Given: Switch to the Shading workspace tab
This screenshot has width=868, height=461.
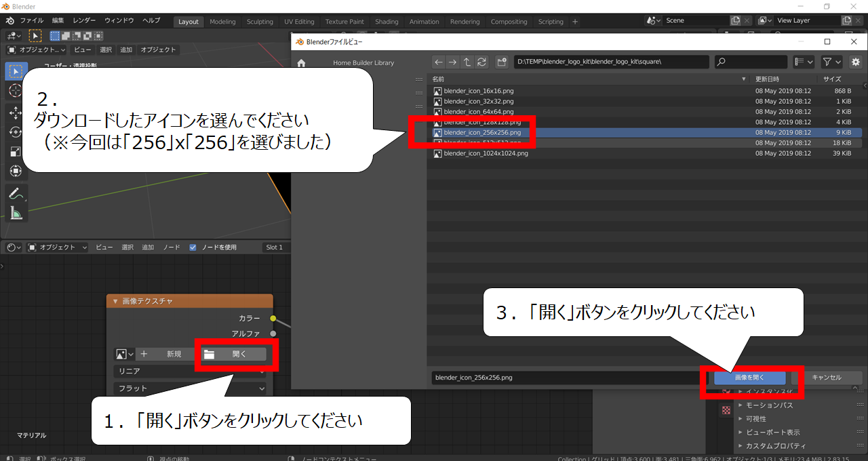Looking at the screenshot, I should [x=387, y=22].
